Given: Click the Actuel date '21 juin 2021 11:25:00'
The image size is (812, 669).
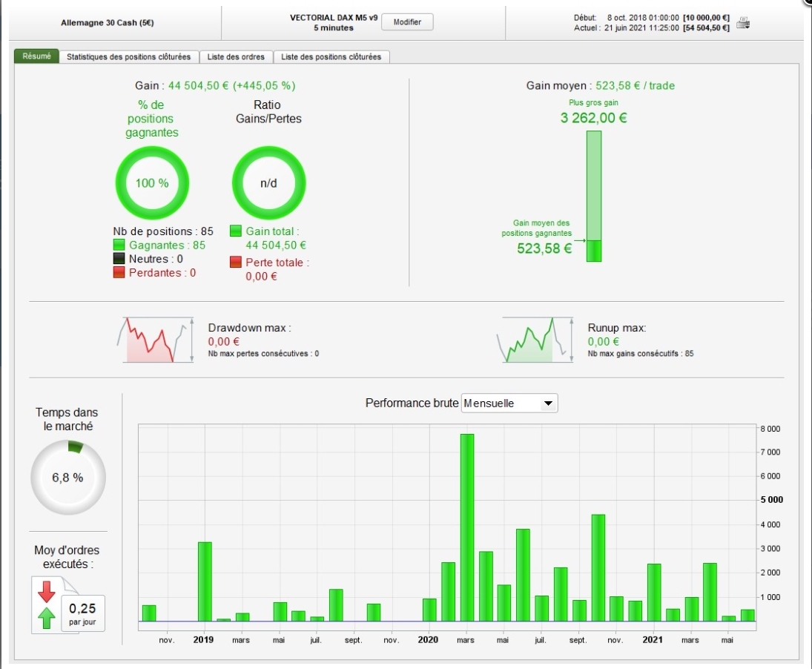Looking at the screenshot, I should click(x=641, y=28).
